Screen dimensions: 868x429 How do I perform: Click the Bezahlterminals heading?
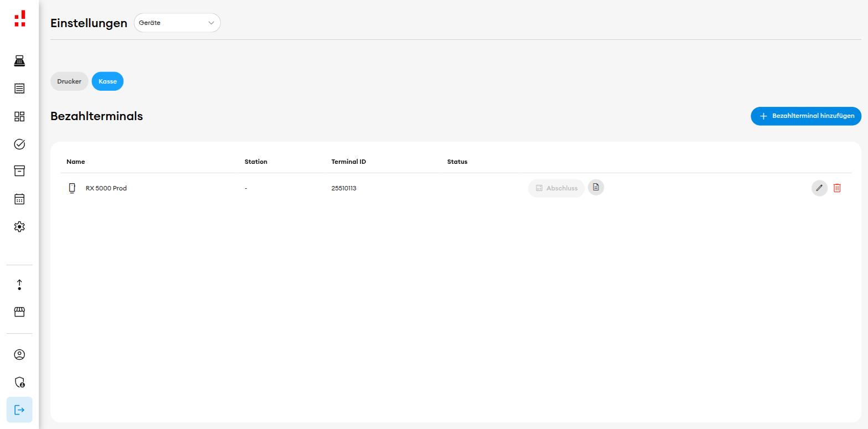pos(97,116)
